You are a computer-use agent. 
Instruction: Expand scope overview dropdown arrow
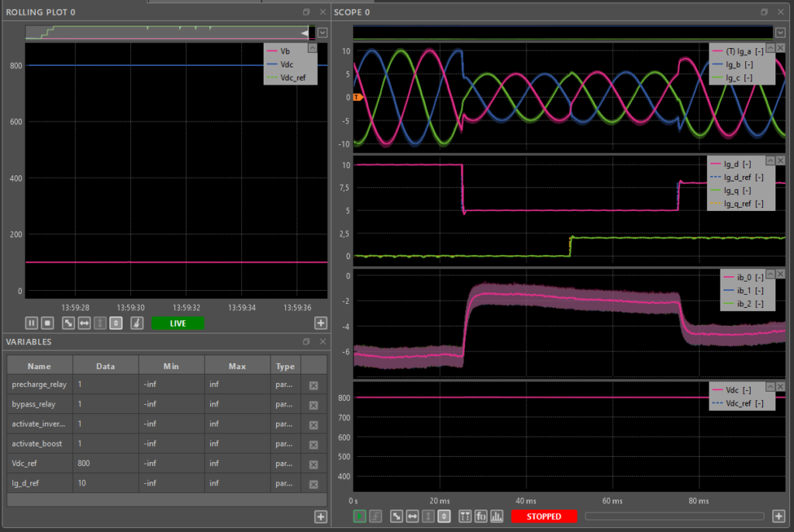pyautogui.click(x=778, y=33)
